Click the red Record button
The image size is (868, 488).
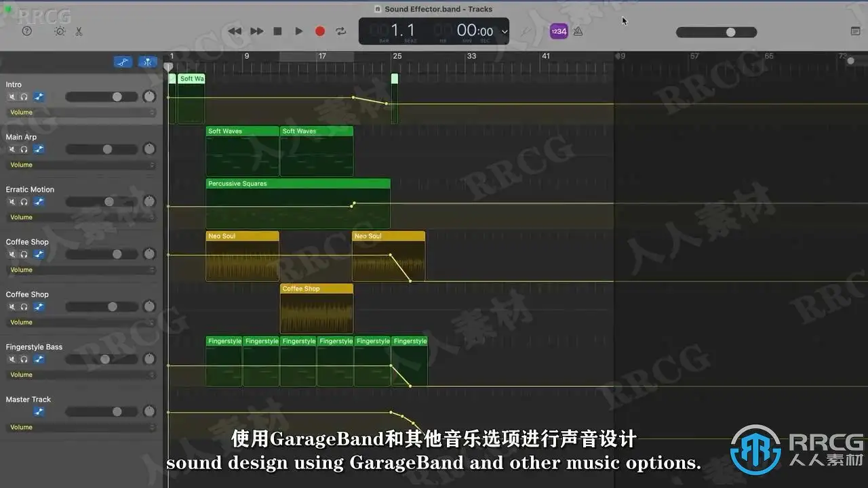(320, 31)
